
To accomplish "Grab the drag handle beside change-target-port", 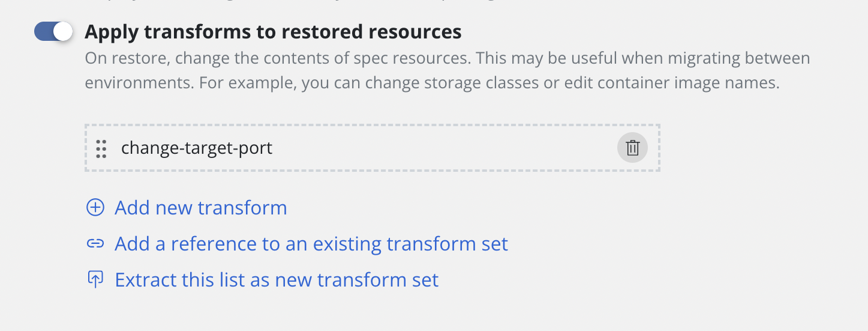I will [101, 148].
